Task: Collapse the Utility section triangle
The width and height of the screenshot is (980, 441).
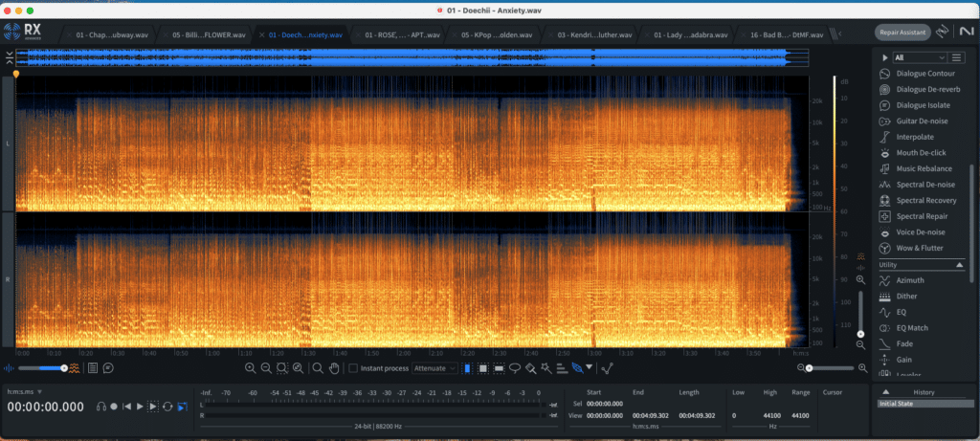Action: [x=960, y=265]
